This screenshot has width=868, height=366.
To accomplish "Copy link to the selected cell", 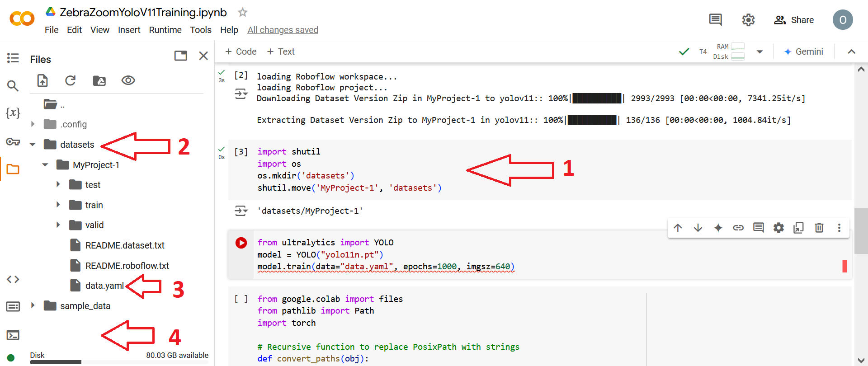I will (738, 228).
